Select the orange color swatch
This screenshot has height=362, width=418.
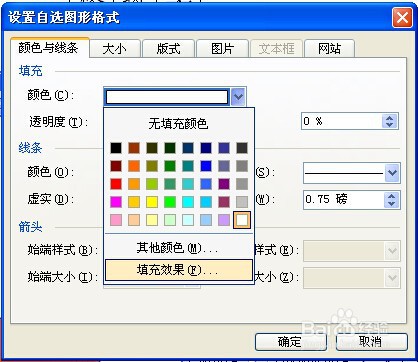(134, 166)
